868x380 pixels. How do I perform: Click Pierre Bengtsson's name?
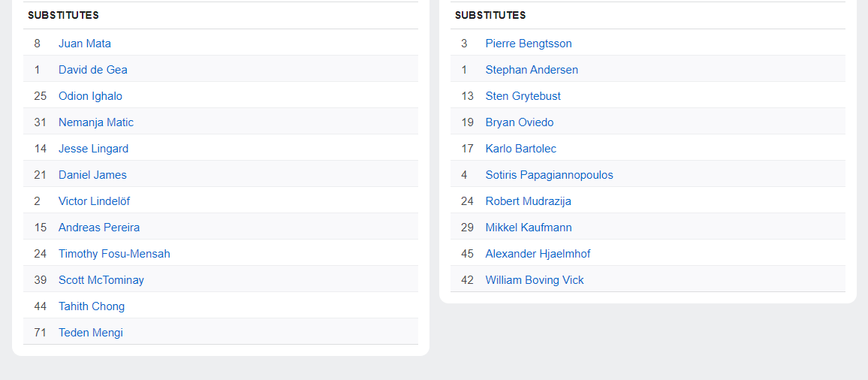pos(529,44)
